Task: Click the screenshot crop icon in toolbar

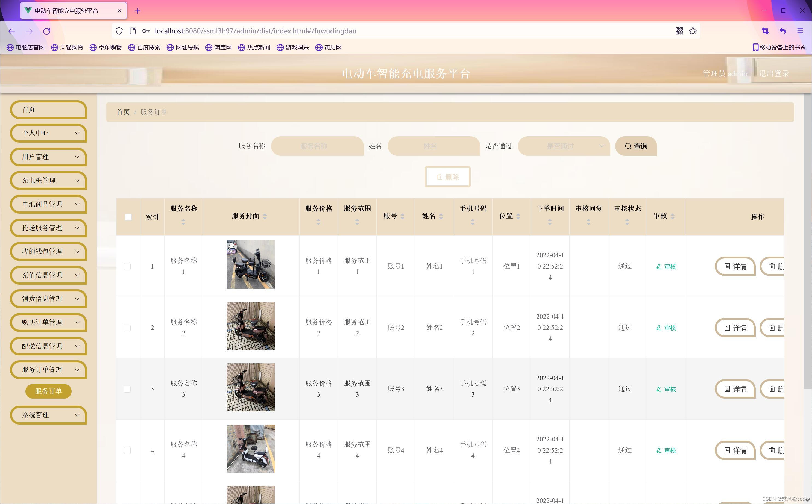Action: click(765, 31)
